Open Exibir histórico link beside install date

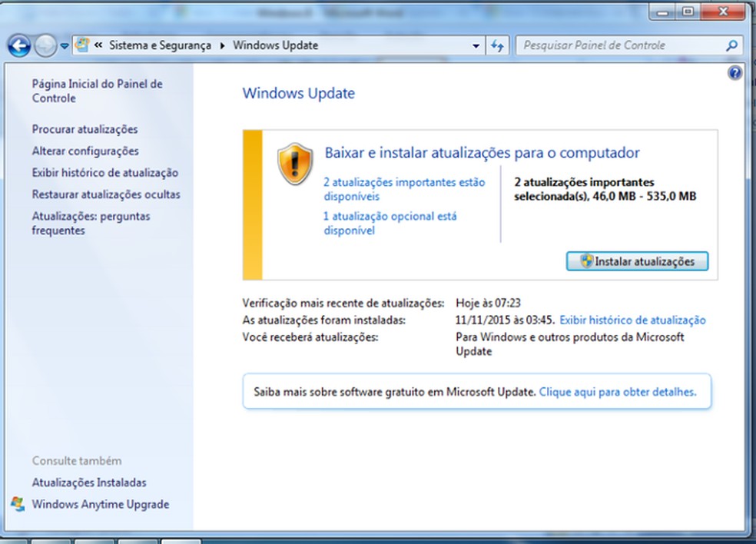(632, 320)
